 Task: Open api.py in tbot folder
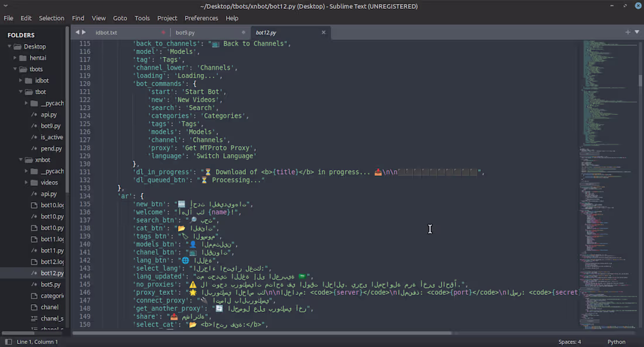point(49,115)
